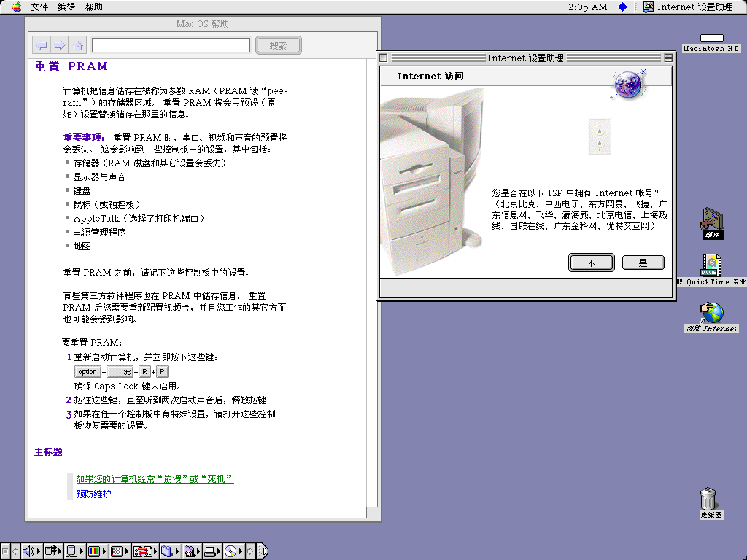The image size is (747, 560).
Task: Click the forward arrow in Help toolbar
Action: click(60, 45)
